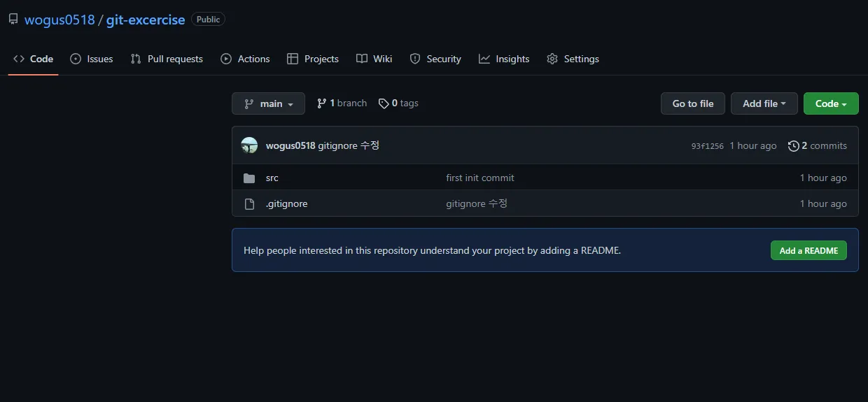Click the src folder icon
Viewport: 868px width, 402px height.
249,178
